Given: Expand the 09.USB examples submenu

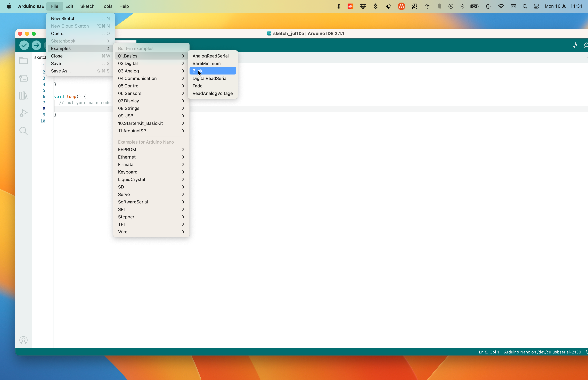Looking at the screenshot, I should click(x=151, y=116).
